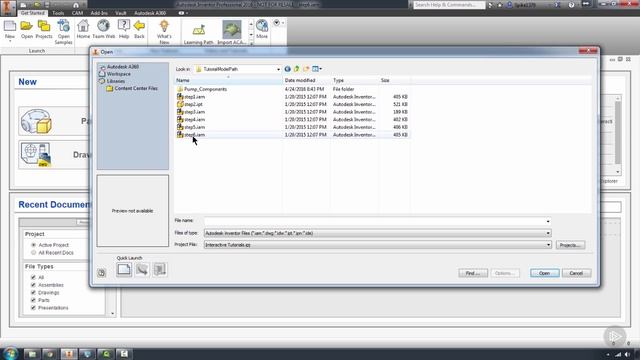The image size is (640, 360).
Task: Click the Open folder icon in the Launch ribbon panel
Action: [x=27, y=26]
